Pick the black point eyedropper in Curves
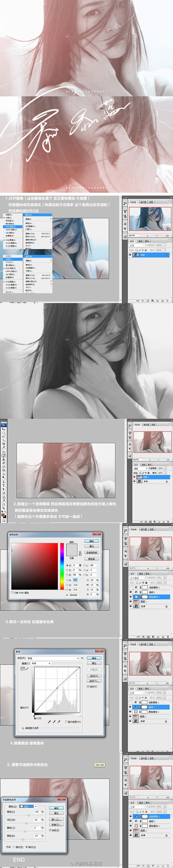Image resolution: width=173 pixels, height=868 pixels. pyautogui.click(x=49, y=721)
